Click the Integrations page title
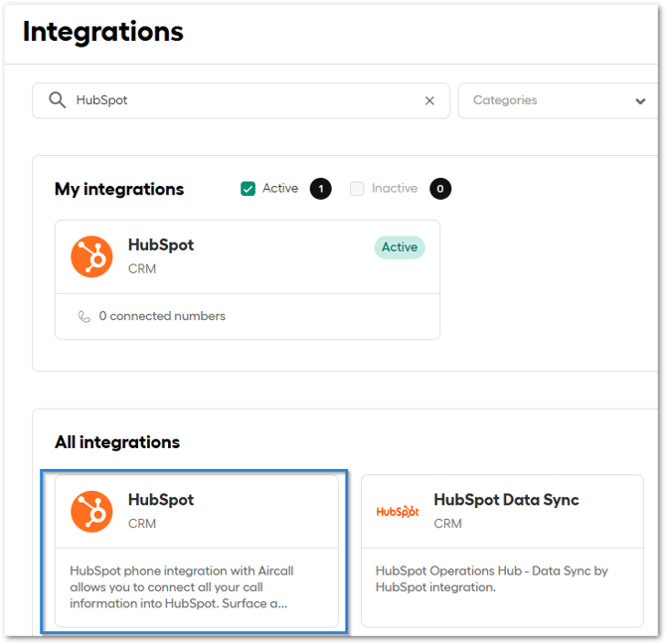The width and height of the screenshot is (666, 644). pyautogui.click(x=103, y=32)
